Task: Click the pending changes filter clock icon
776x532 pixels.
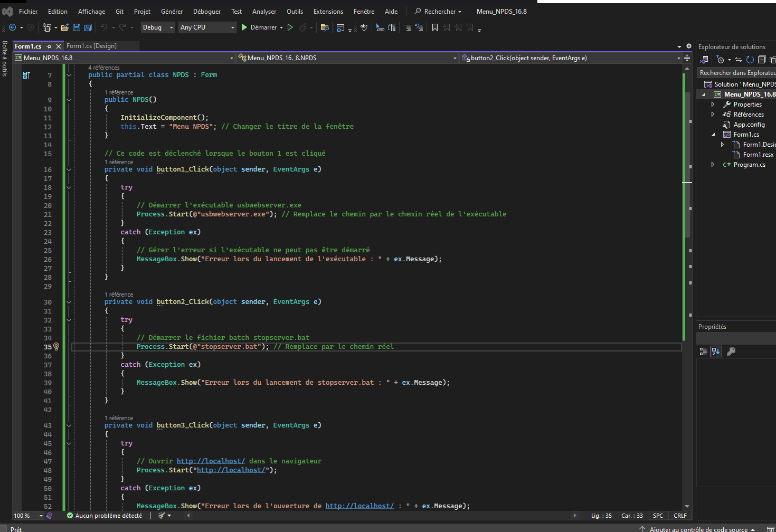Action: tap(721, 60)
